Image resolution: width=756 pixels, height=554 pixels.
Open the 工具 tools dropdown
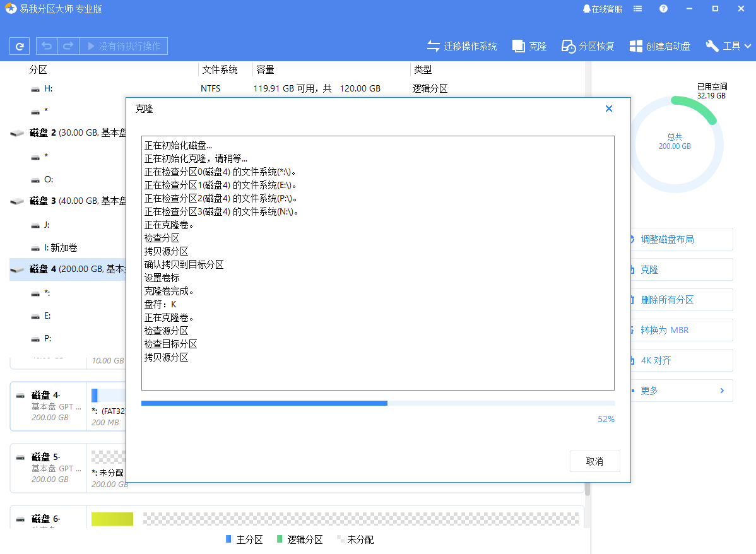pyautogui.click(x=728, y=45)
